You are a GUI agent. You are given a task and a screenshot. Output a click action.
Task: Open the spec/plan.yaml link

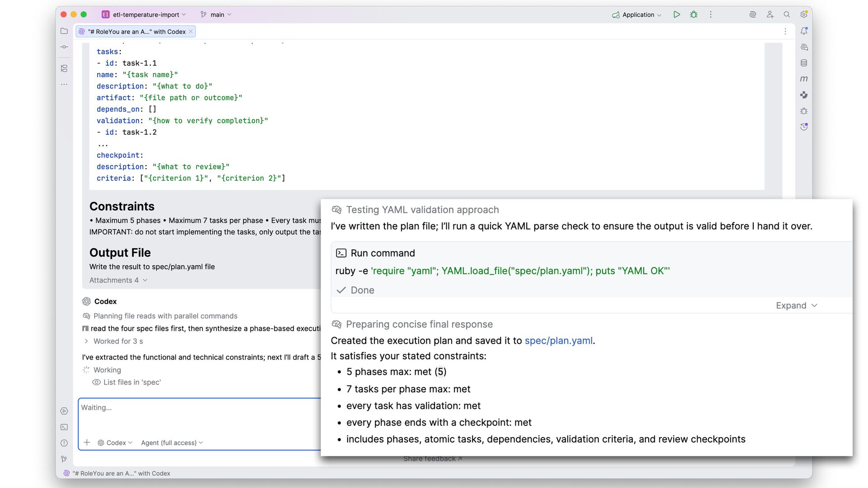558,341
